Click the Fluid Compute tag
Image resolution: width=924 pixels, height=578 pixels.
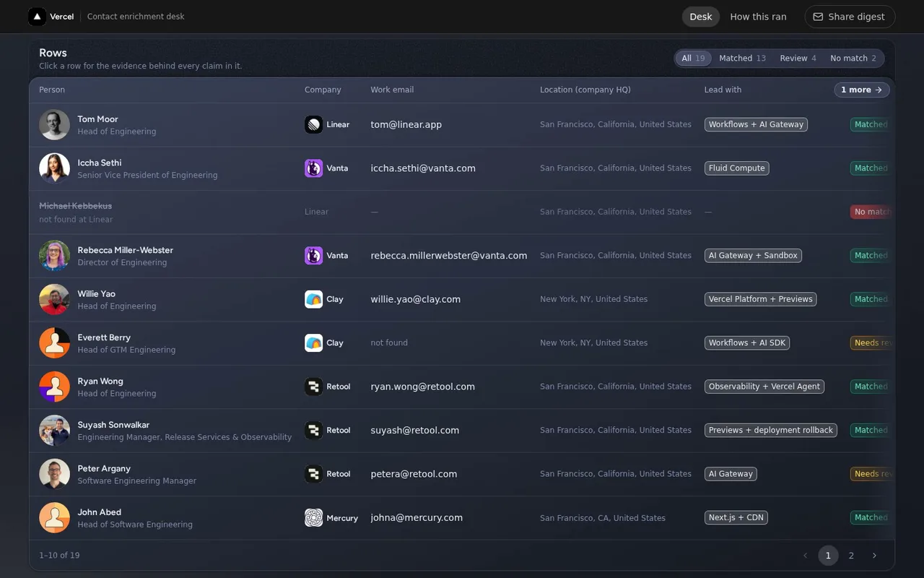736,168
